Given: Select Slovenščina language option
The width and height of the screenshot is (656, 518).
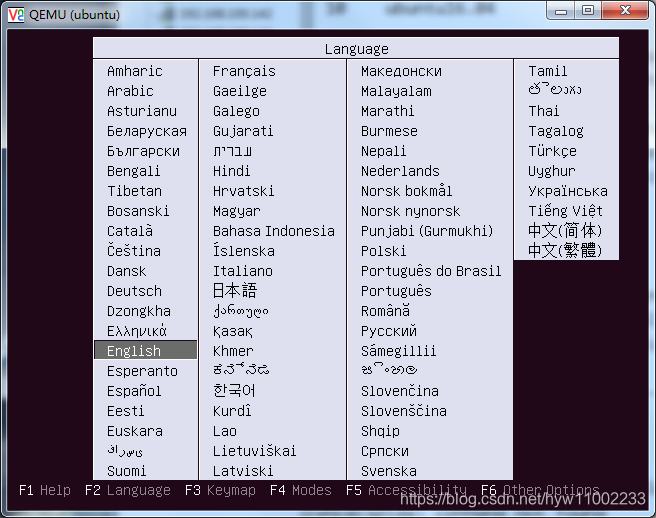Looking at the screenshot, I should point(404,411).
